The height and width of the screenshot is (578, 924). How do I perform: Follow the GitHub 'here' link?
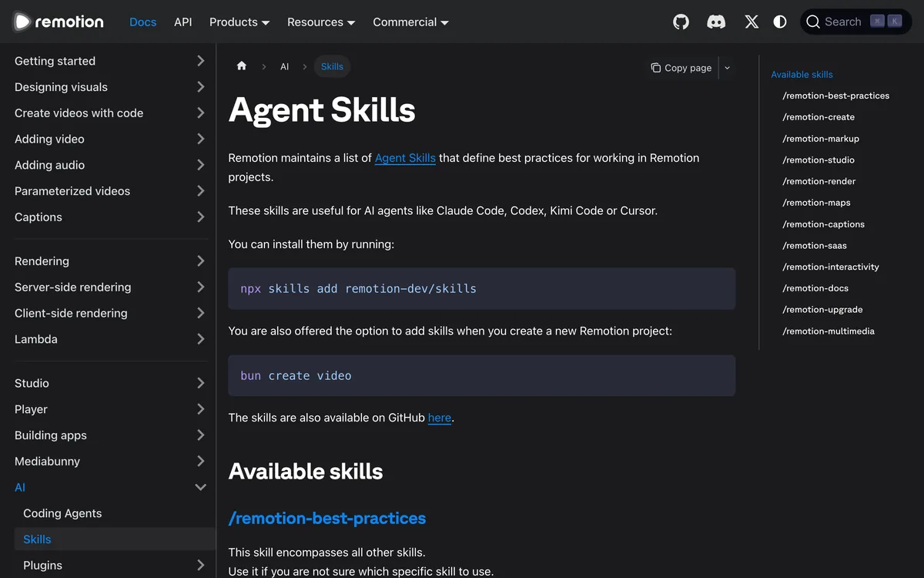[x=440, y=418]
